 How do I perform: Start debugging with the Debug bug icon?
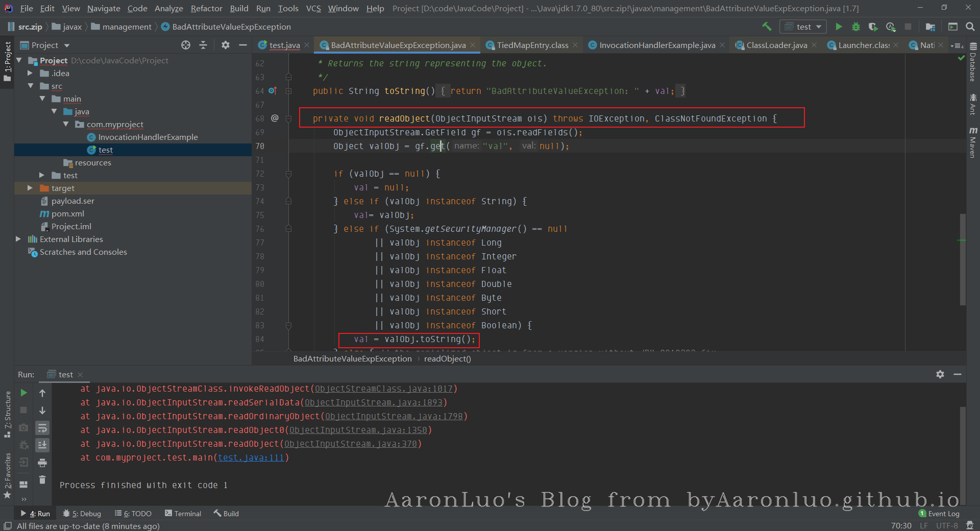(x=856, y=27)
